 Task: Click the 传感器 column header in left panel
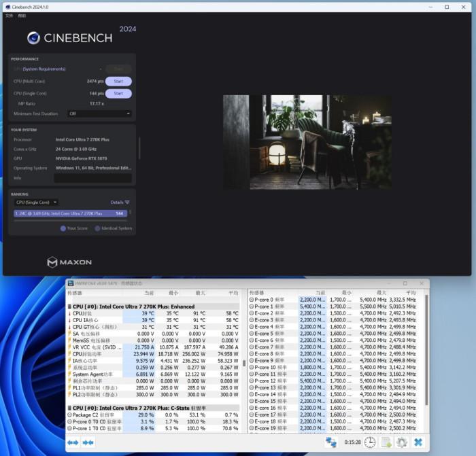point(75,293)
